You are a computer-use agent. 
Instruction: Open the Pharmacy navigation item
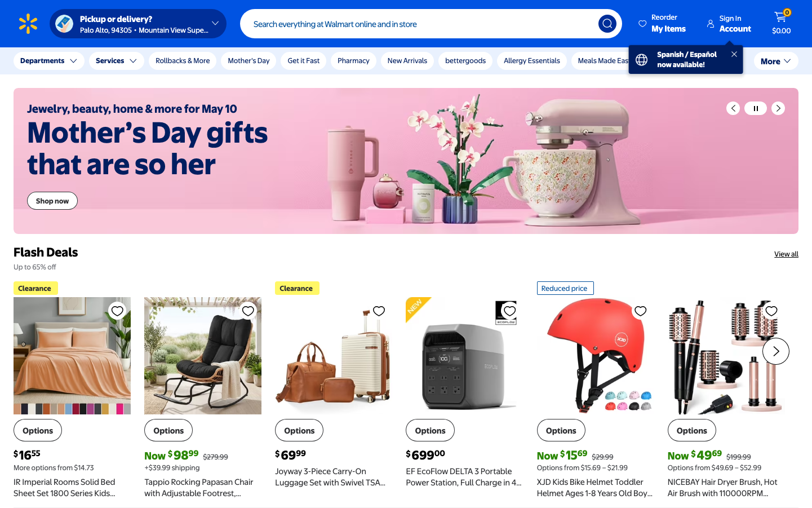(x=353, y=61)
